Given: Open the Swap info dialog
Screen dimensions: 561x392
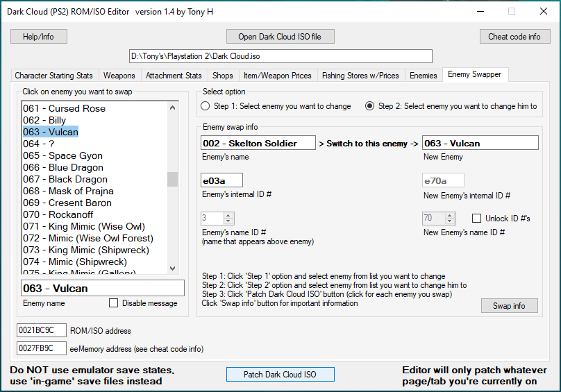Looking at the screenshot, I should pyautogui.click(x=509, y=306).
